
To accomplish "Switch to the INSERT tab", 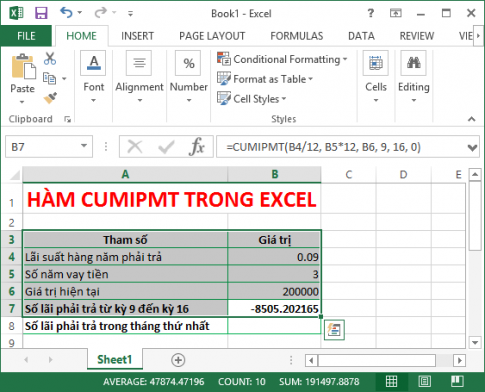I will pos(137,36).
